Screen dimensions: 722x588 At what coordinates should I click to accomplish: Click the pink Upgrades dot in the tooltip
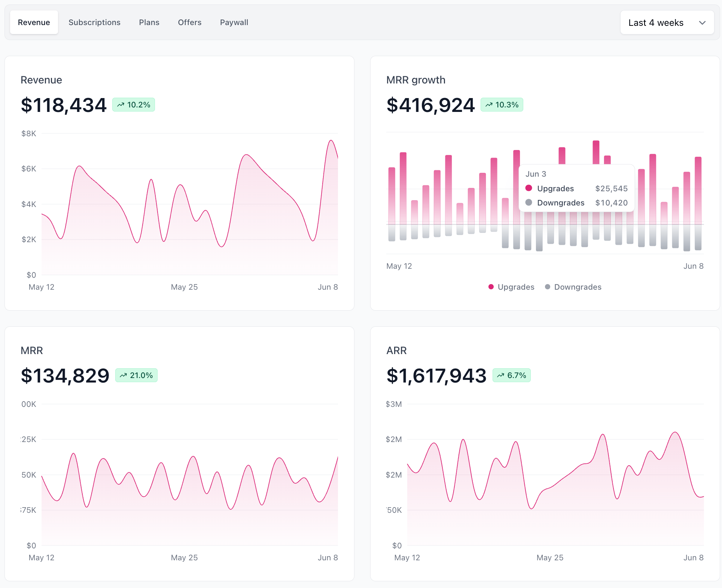click(x=528, y=188)
